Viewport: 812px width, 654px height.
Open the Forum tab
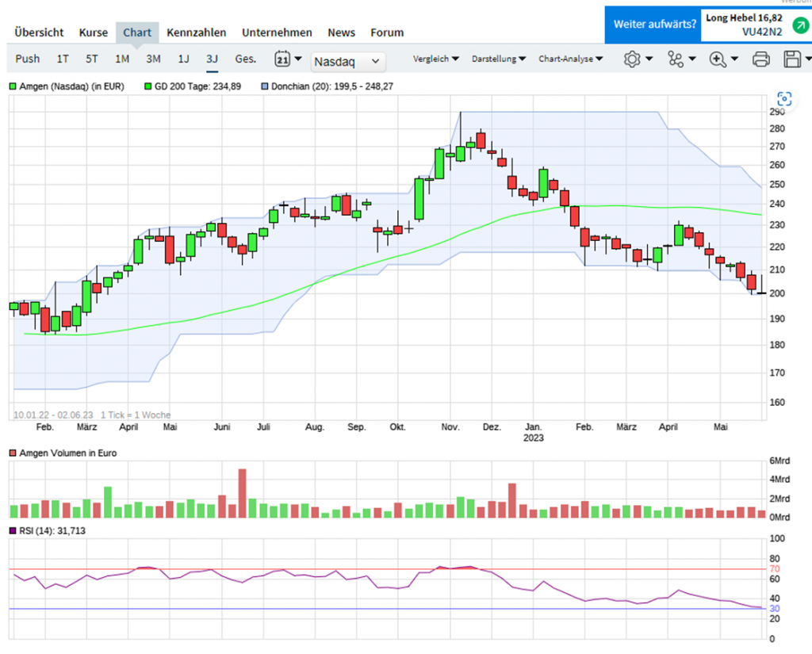click(x=387, y=33)
